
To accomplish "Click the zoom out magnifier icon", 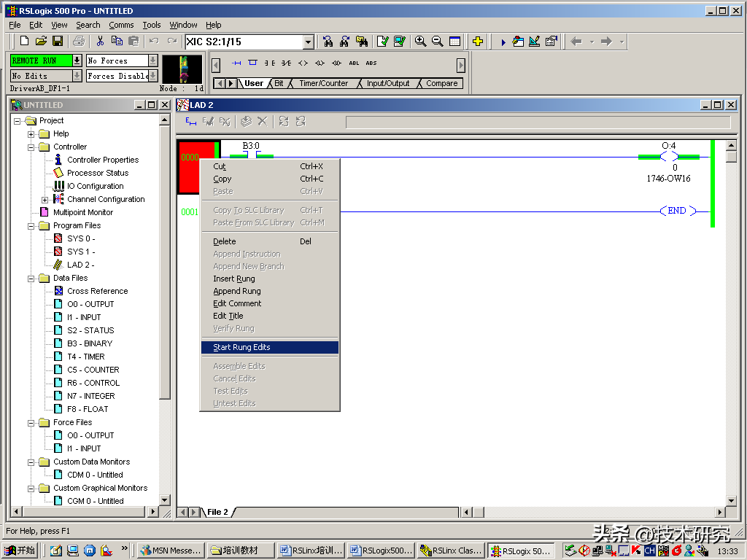I will coord(437,42).
